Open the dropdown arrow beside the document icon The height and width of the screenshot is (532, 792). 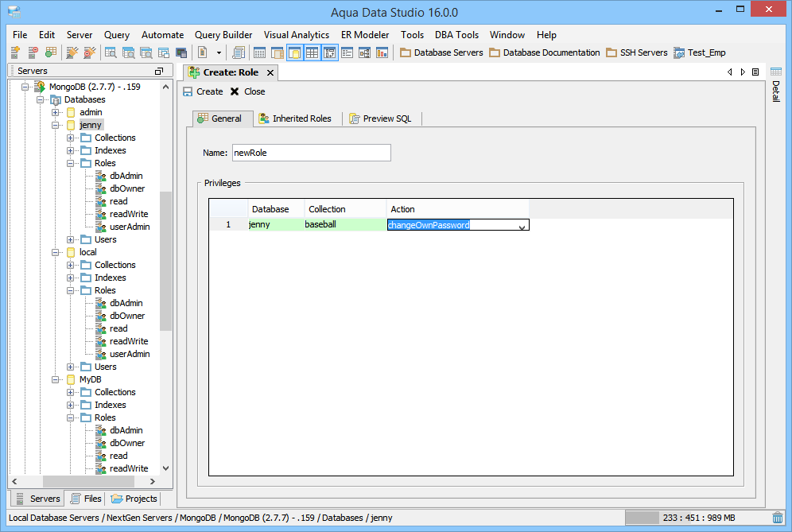pos(219,52)
